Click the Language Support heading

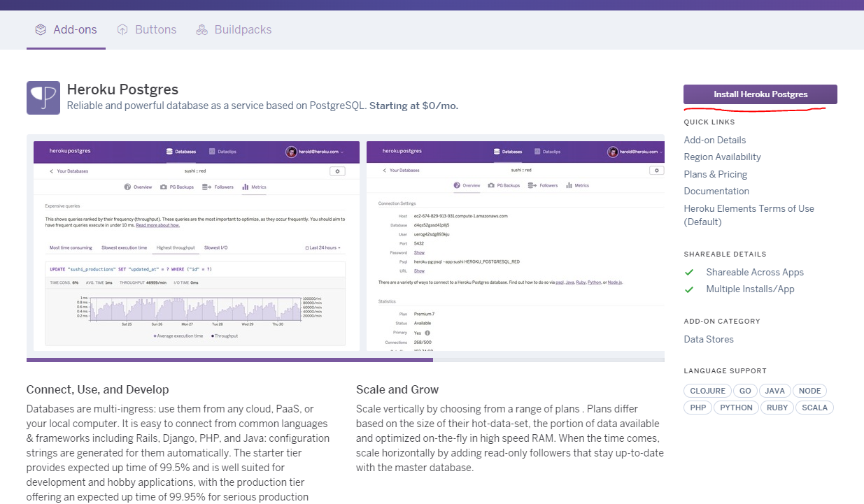725,370
